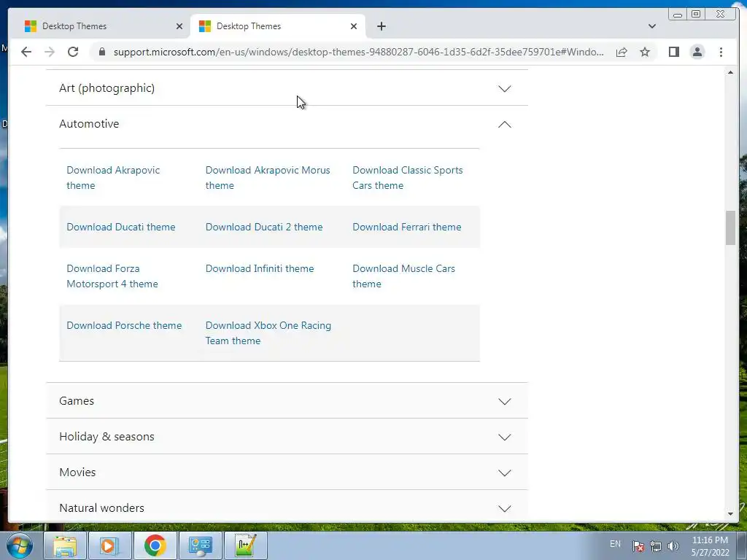This screenshot has height=560, width=747.
Task: Click Download Xbox One Racing Team theme
Action: (268, 333)
